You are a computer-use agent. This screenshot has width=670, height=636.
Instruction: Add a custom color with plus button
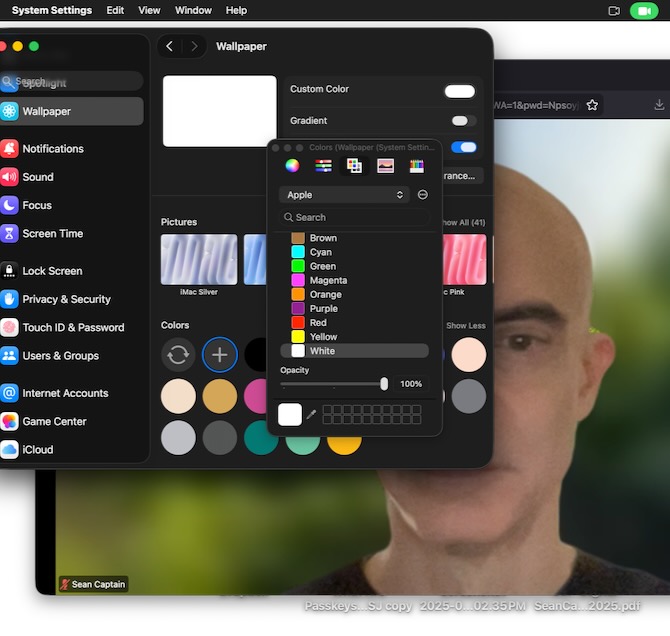[220, 355]
